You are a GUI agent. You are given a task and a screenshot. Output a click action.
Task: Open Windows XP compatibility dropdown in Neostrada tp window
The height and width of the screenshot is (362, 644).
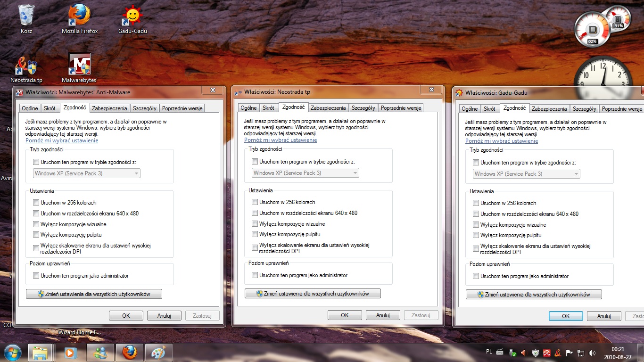[x=305, y=173]
